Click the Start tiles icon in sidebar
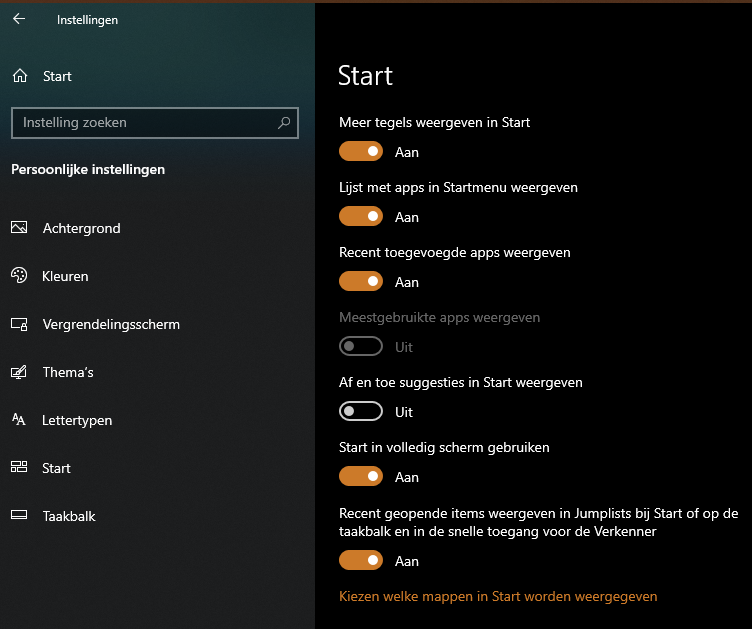Viewport: 752px width, 629px height. click(19, 468)
